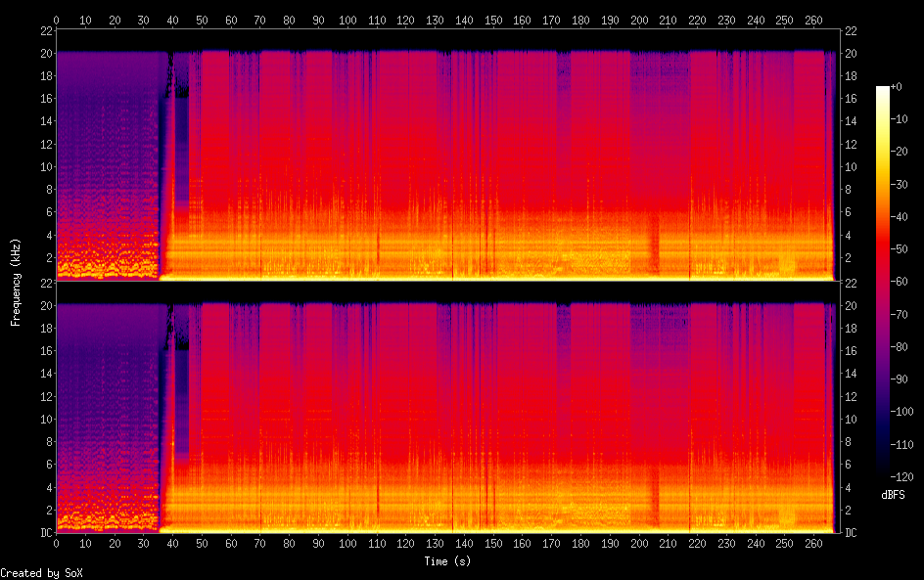Click the 0 second tick on bottom time axis
Viewport: 924px width, 580px height.
(56, 544)
